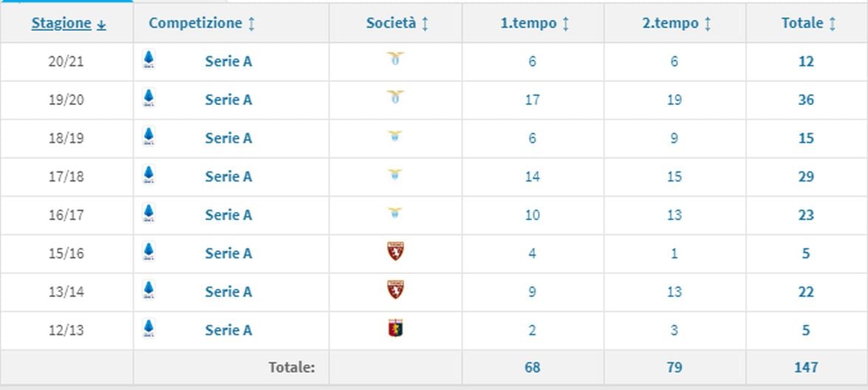Open the Torino crest in the 13/14 row
Screen dimensions: 868x390
coord(395,290)
